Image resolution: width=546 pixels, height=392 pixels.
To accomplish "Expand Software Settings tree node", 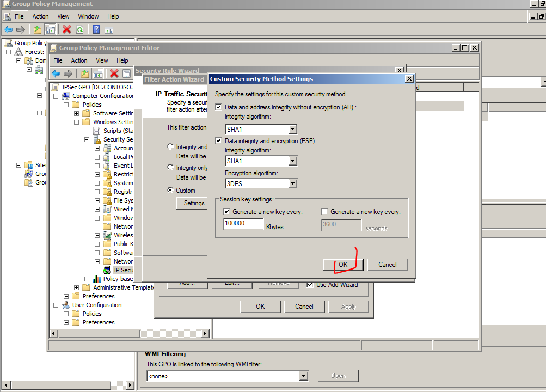I will 76,113.
